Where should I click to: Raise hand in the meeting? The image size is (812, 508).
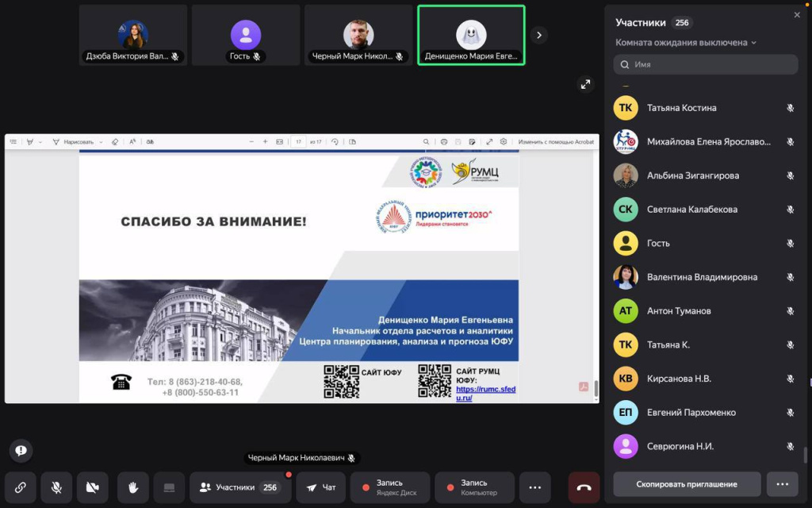point(133,487)
